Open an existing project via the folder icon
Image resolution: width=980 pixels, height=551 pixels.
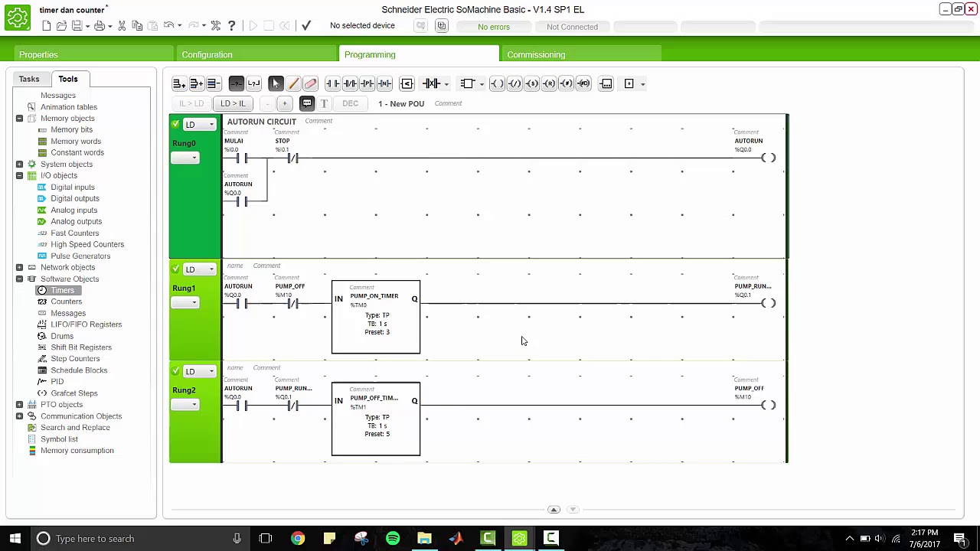(61, 26)
